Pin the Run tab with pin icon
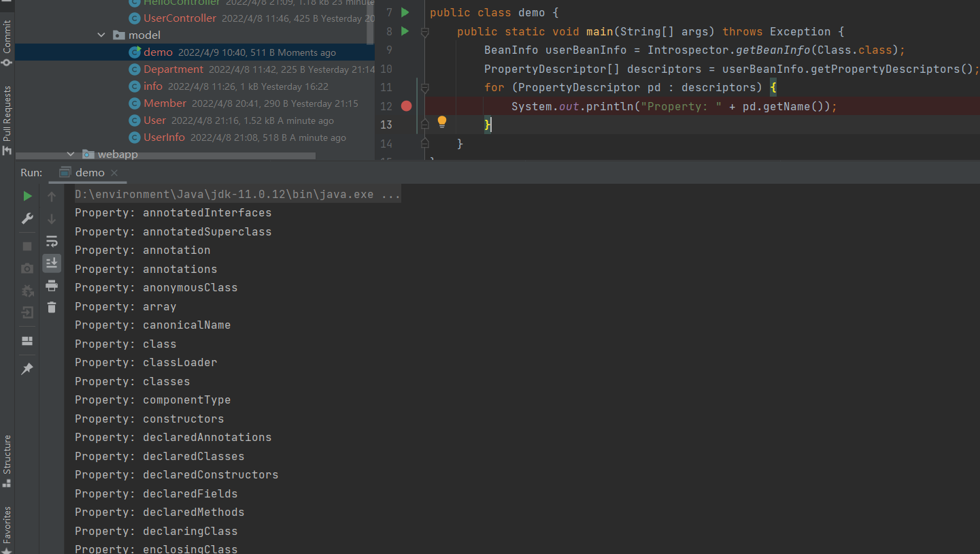The height and width of the screenshot is (554, 980). coord(27,368)
